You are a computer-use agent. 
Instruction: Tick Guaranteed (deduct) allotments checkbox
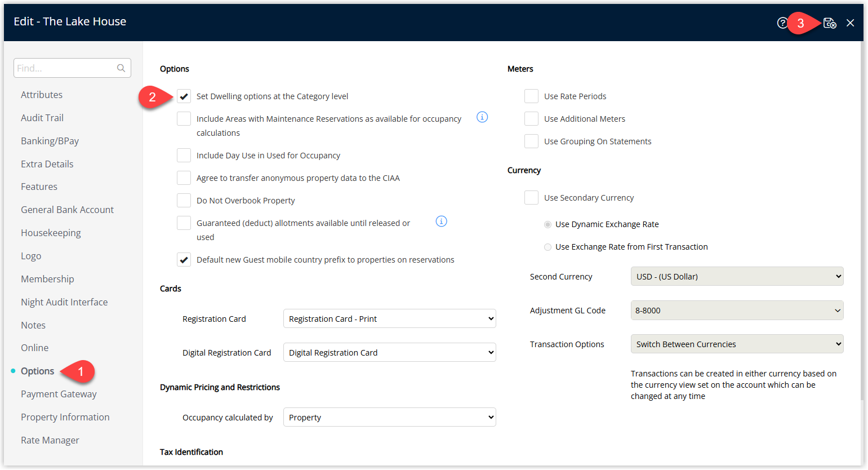point(184,223)
